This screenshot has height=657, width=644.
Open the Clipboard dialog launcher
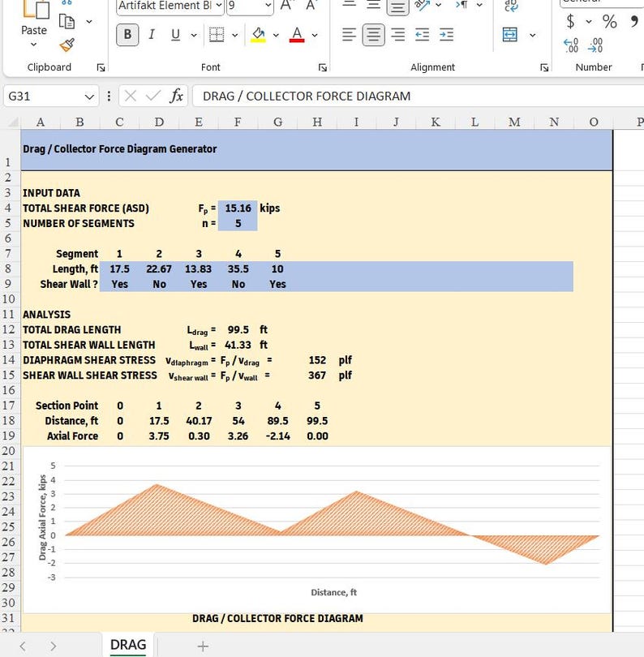(101, 67)
